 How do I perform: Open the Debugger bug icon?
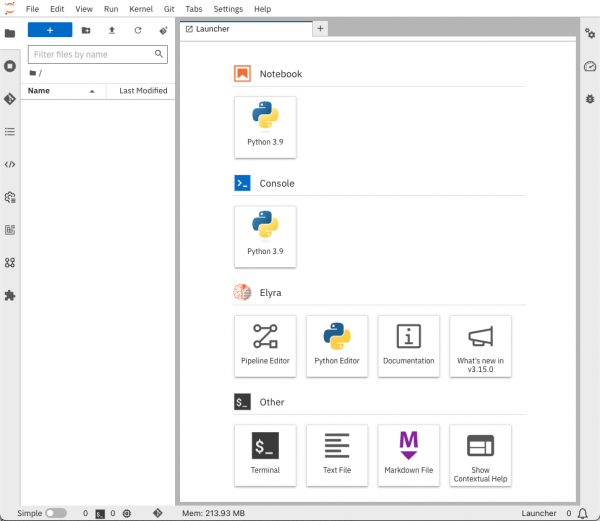click(x=590, y=99)
